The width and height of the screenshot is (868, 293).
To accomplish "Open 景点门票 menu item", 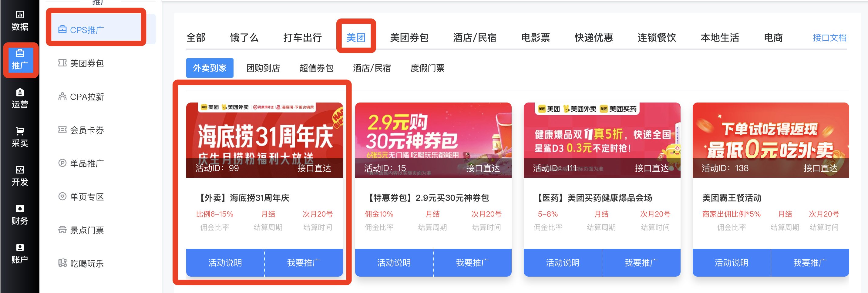I will coord(81,230).
